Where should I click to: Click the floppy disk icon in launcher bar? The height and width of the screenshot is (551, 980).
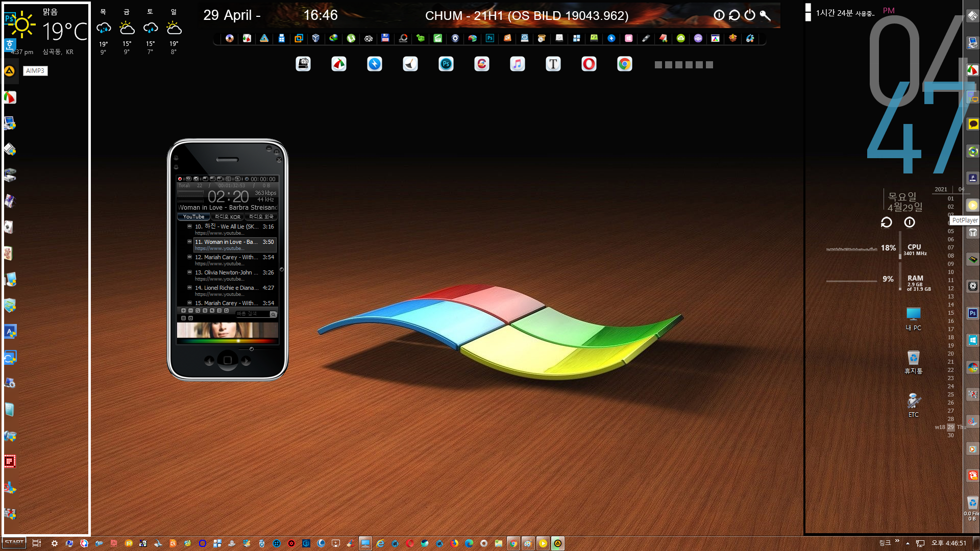(x=385, y=38)
